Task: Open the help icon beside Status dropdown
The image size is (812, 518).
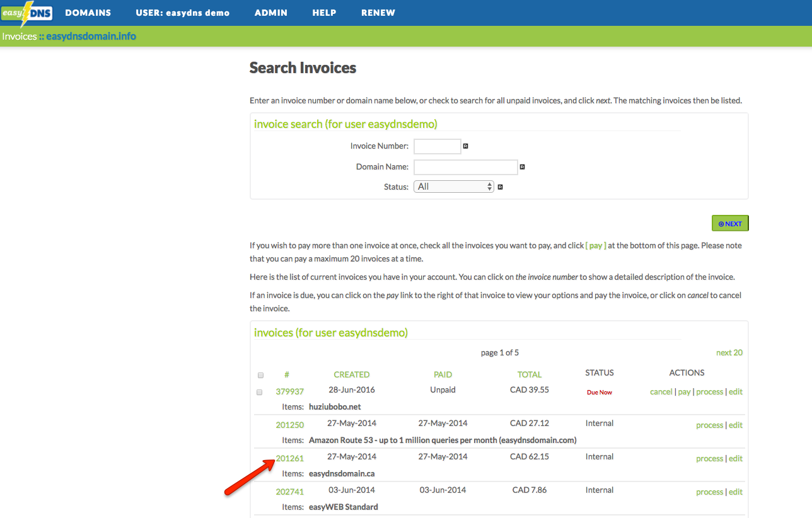Action: (x=500, y=187)
